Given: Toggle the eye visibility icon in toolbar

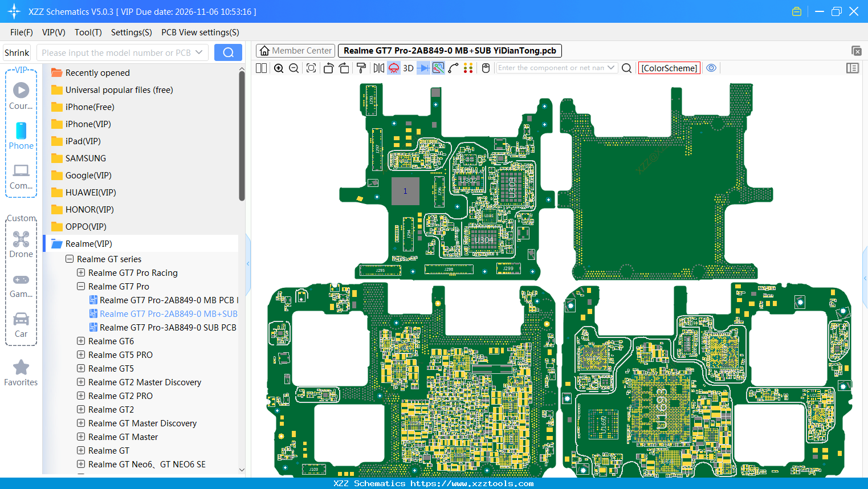Looking at the screenshot, I should (x=711, y=68).
